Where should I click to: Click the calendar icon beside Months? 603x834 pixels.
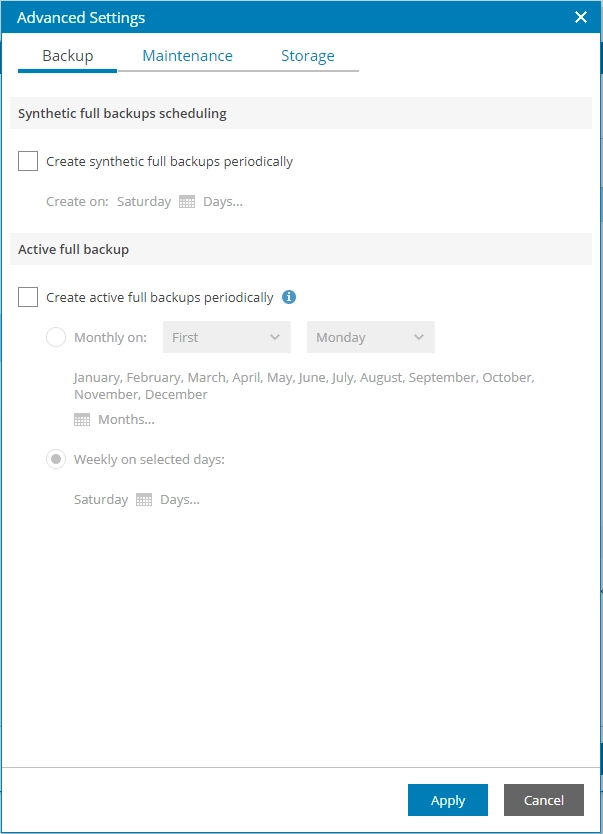(82, 420)
